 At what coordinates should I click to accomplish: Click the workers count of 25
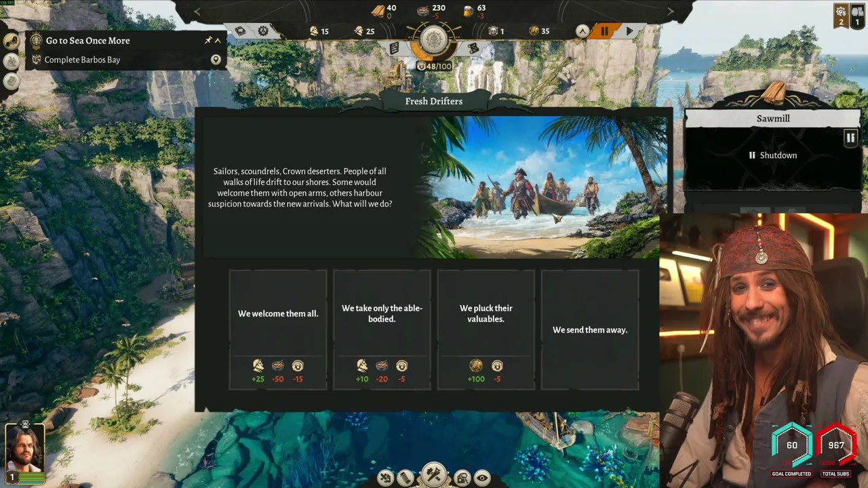[x=365, y=31]
